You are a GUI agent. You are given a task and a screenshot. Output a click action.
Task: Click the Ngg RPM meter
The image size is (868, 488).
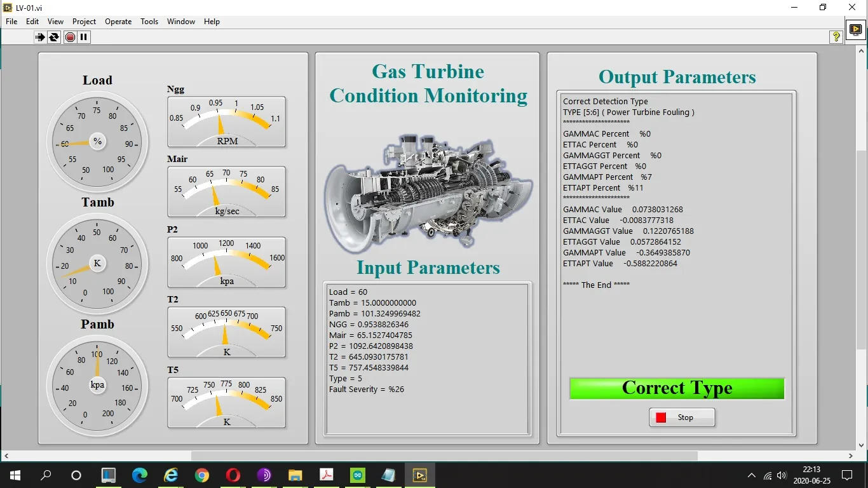pos(226,122)
